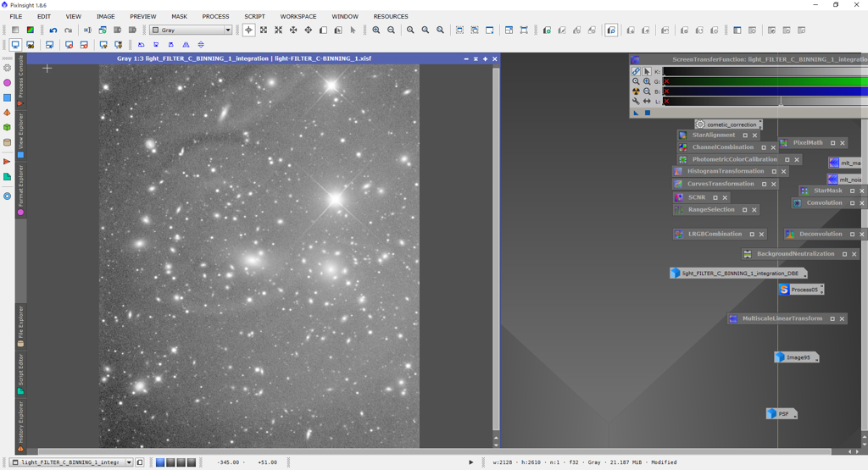The image size is (868, 470).
Task: Adjust the L channel midtones slider in STF
Action: pyautogui.click(x=781, y=102)
